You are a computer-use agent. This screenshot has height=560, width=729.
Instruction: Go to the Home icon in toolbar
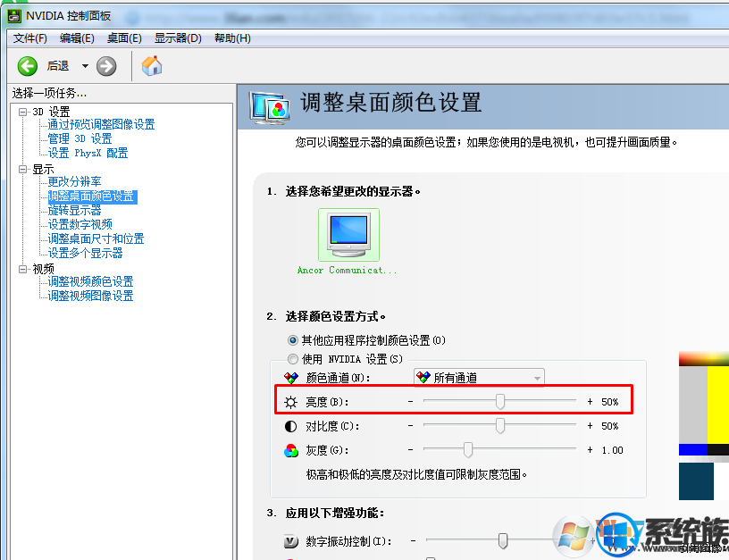(152, 65)
